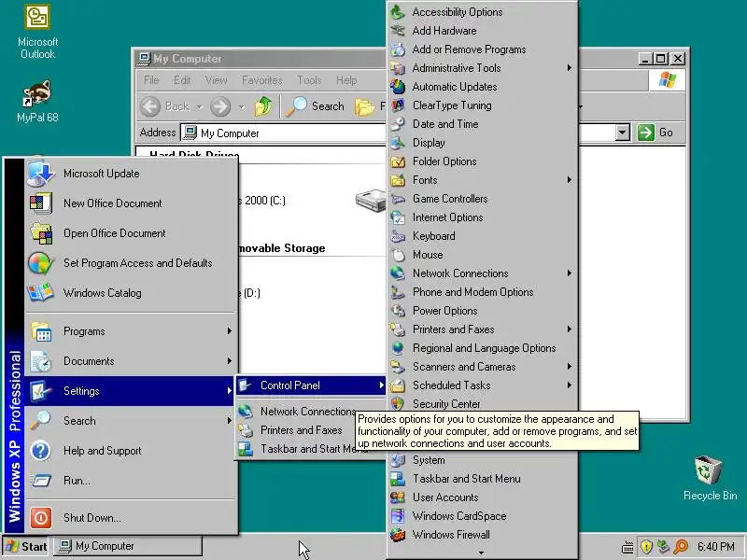Click the security shield icon in the system tray

(x=646, y=546)
